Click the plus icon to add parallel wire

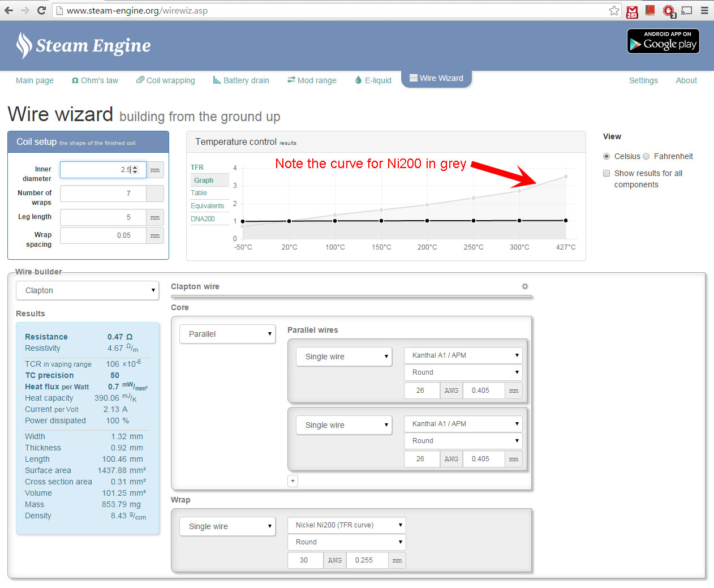pyautogui.click(x=293, y=481)
